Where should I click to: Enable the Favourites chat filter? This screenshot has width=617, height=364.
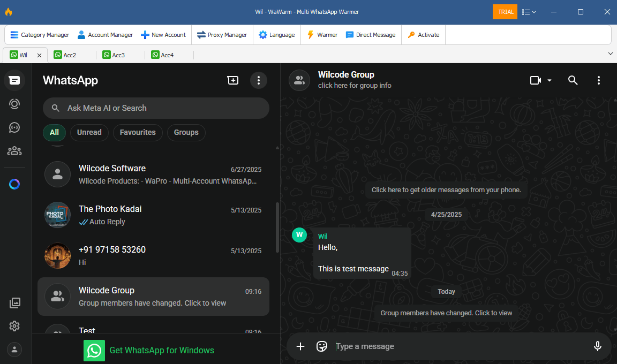click(137, 132)
